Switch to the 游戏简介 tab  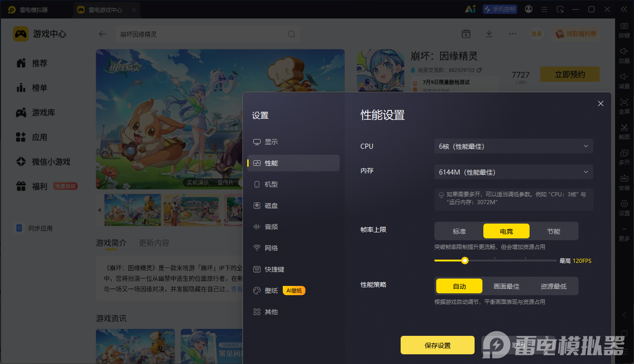[111, 243]
